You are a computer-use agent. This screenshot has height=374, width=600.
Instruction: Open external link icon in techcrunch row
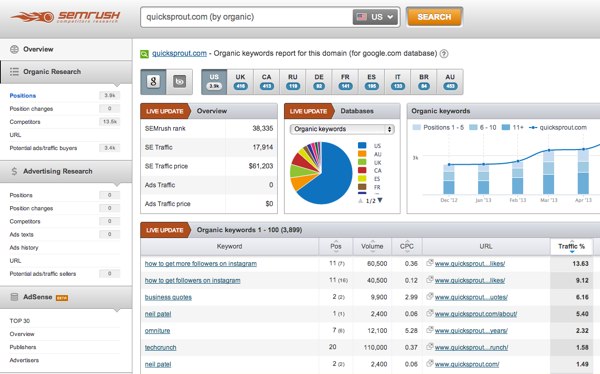(x=430, y=347)
